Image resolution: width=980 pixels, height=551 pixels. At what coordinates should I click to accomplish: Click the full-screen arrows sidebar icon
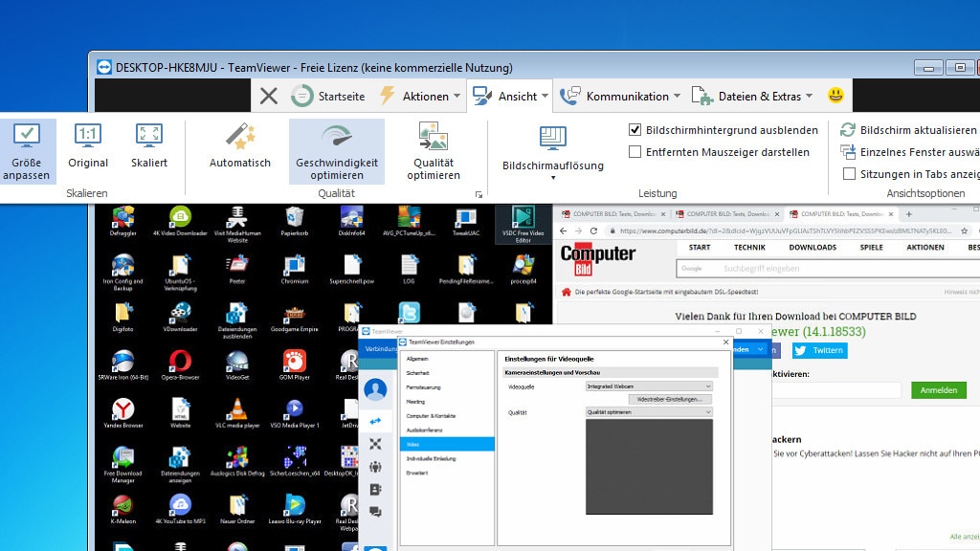point(375,444)
